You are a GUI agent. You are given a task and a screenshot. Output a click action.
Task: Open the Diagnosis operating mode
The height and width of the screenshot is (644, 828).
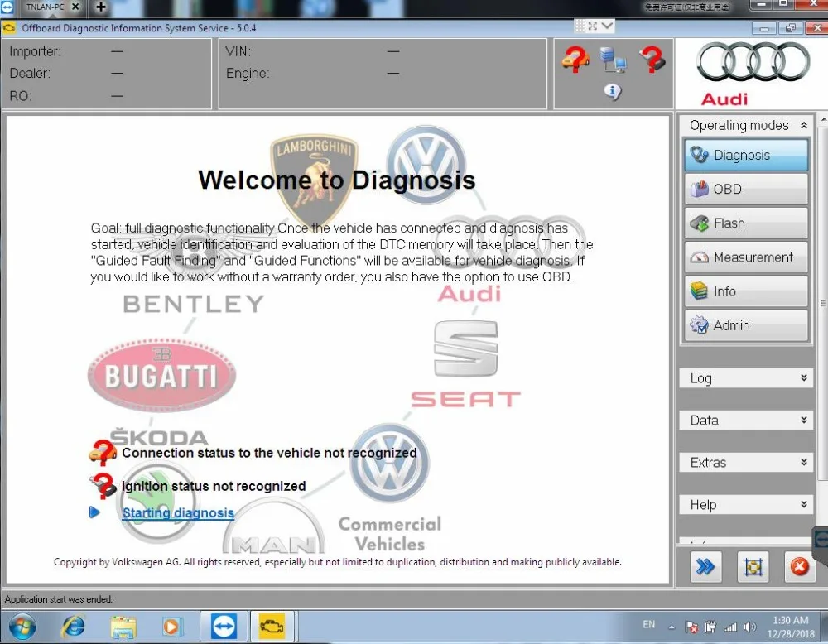[746, 155]
